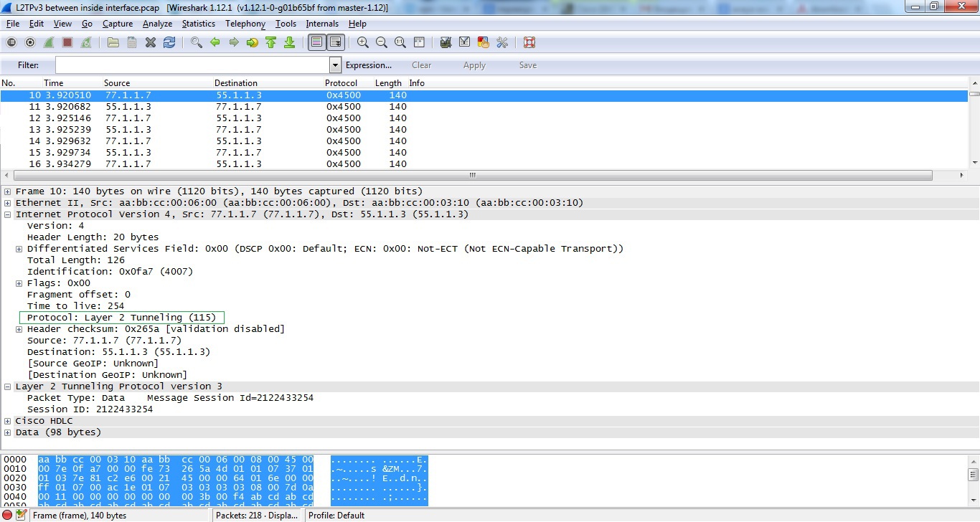Reset text to normal size

pyautogui.click(x=400, y=42)
